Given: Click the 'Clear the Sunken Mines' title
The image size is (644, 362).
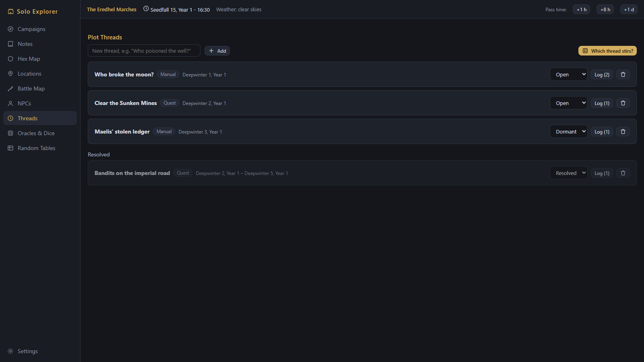Looking at the screenshot, I should pos(126,103).
